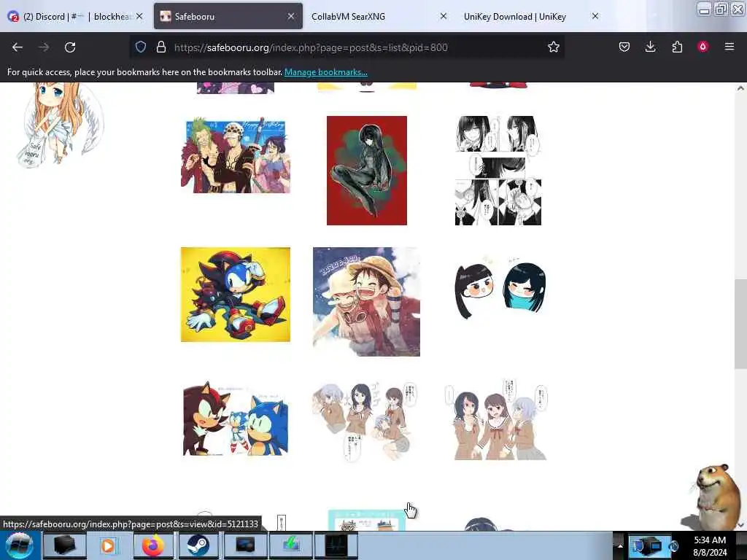This screenshot has height=560, width=747.
Task: Click the red droplet extension icon
Action: (x=703, y=47)
